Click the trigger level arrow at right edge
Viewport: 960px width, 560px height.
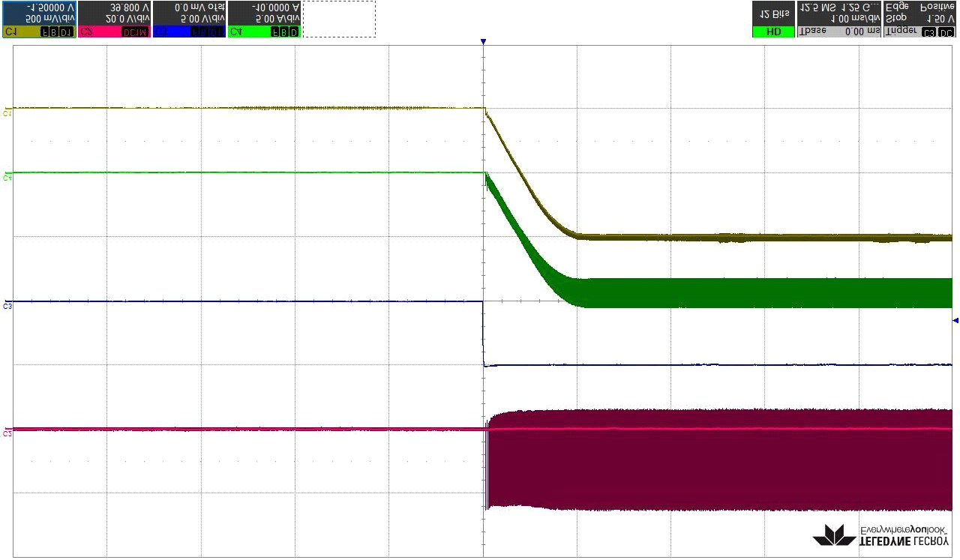tap(955, 321)
